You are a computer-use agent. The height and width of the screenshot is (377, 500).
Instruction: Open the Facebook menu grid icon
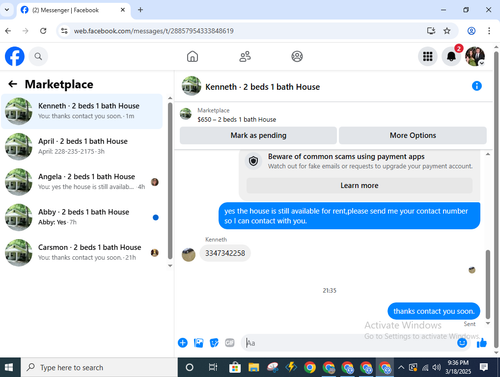coord(428,56)
